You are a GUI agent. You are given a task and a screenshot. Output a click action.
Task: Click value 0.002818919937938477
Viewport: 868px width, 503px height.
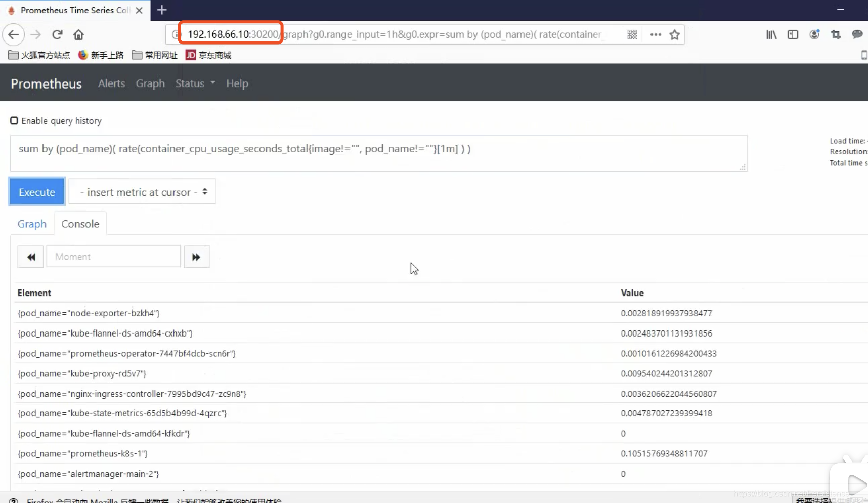pos(667,313)
